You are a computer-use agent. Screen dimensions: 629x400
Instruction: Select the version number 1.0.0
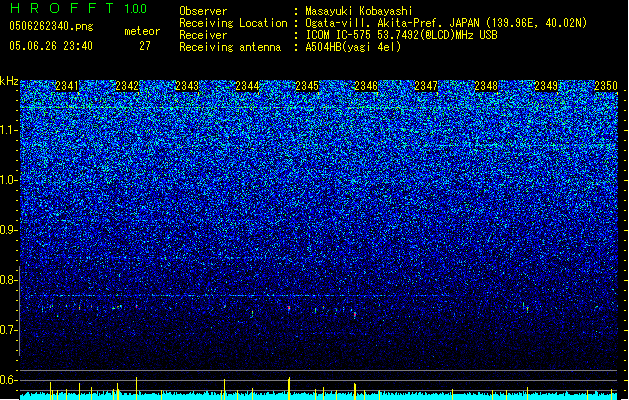tap(136, 9)
